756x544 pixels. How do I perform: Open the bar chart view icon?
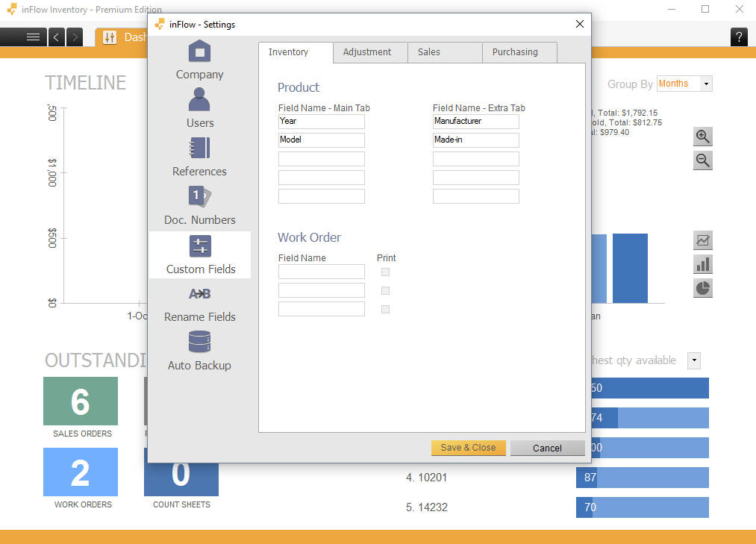pos(702,263)
